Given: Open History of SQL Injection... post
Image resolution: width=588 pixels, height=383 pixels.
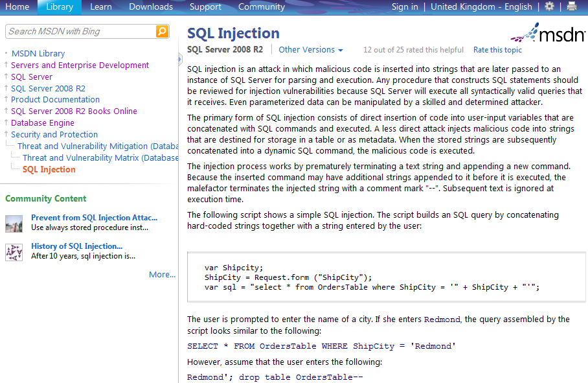Looking at the screenshot, I should tap(76, 246).
